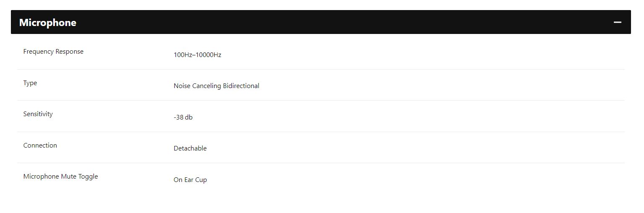Collapse the Microphone section minus icon
This screenshot has width=644, height=213.
click(x=617, y=22)
